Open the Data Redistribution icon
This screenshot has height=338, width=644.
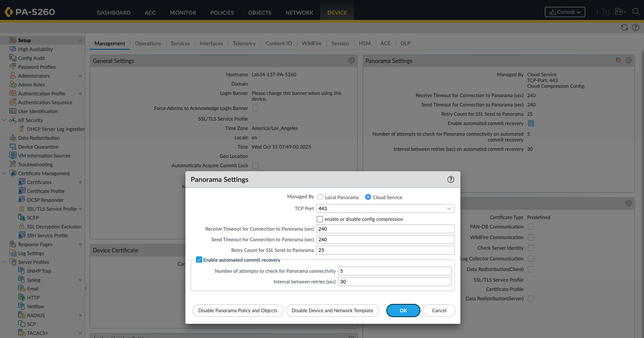click(x=13, y=138)
